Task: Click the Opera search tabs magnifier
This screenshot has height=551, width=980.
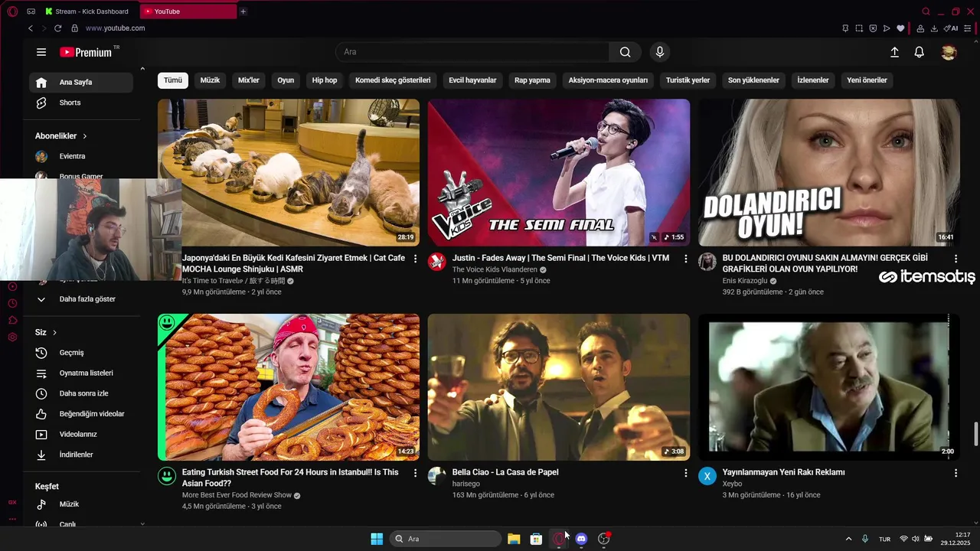Action: (x=926, y=11)
